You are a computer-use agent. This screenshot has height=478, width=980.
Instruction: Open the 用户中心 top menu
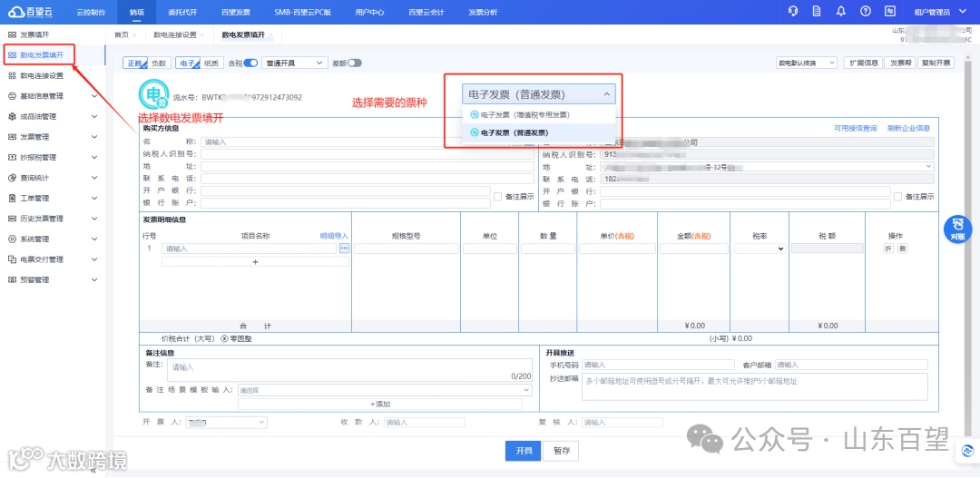tap(369, 12)
